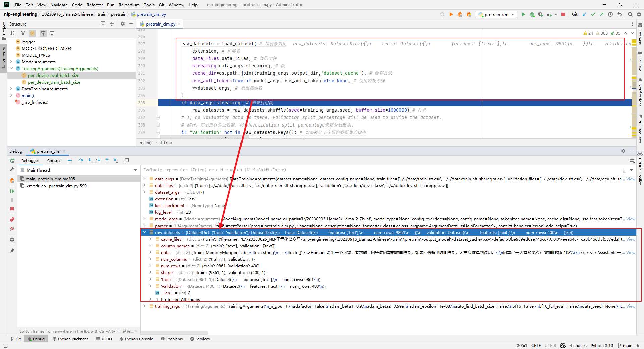The height and width of the screenshot is (349, 644).
Task: Click the Step Out debugger icon
Action: (x=107, y=160)
